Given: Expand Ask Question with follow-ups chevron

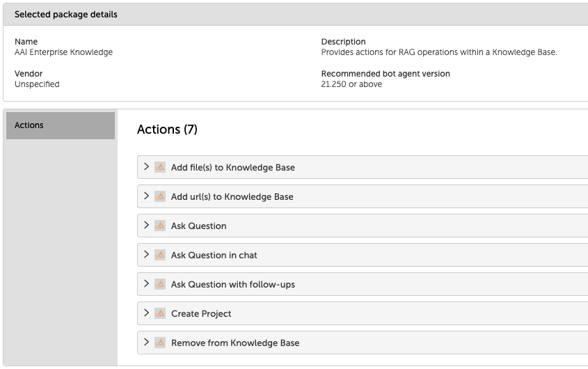Looking at the screenshot, I should coord(146,284).
